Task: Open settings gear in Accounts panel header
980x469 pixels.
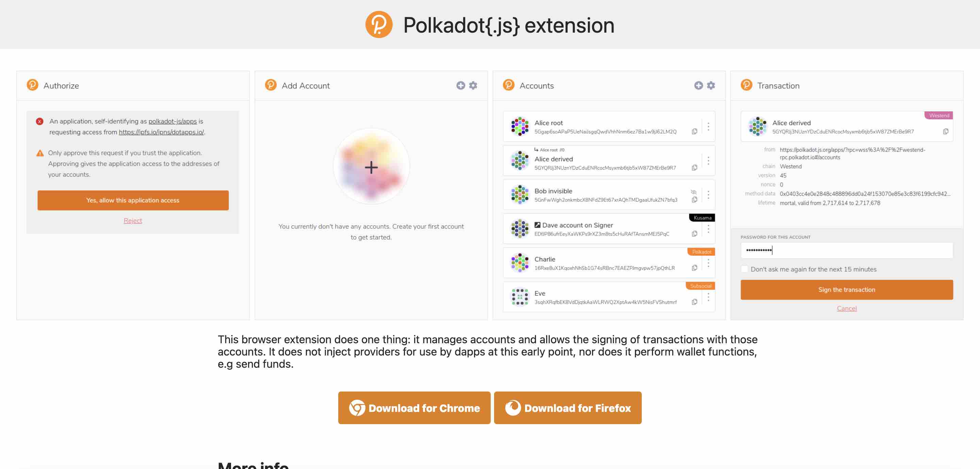Action: pyautogui.click(x=710, y=86)
